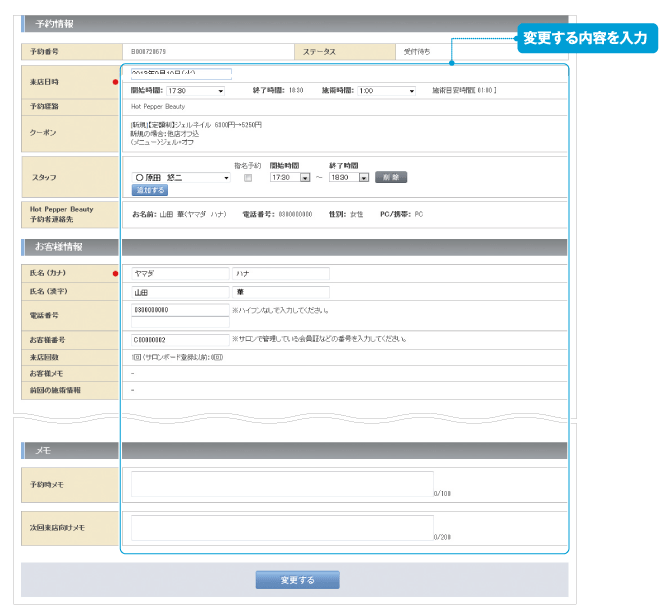Click the 変更する内容を入力 callout label
Image resolution: width=670 pixels, height=615 pixels.
click(x=586, y=38)
